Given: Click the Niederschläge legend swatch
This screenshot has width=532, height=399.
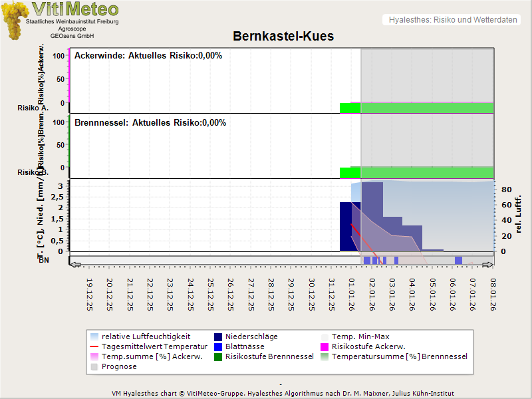Looking at the screenshot, I should pos(219,336).
